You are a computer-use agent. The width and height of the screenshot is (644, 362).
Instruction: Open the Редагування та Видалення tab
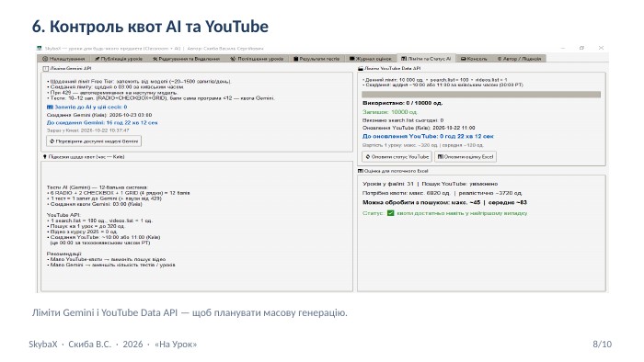click(186, 59)
